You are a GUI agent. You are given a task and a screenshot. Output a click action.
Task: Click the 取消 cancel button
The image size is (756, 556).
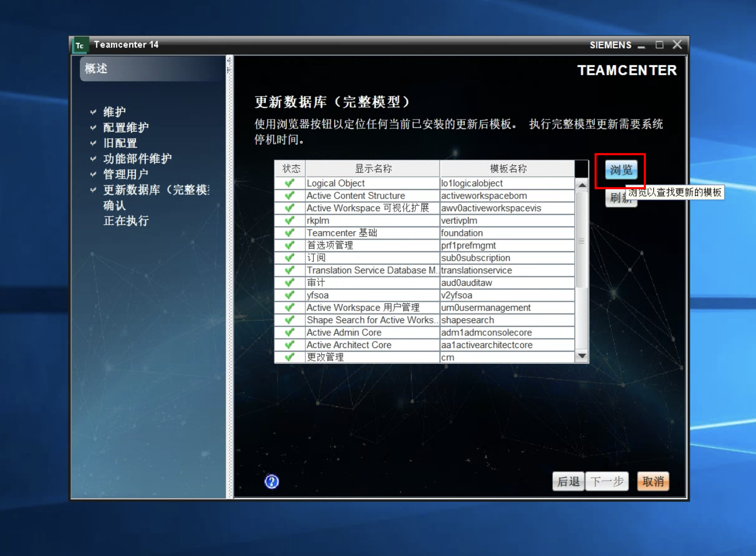click(x=653, y=481)
